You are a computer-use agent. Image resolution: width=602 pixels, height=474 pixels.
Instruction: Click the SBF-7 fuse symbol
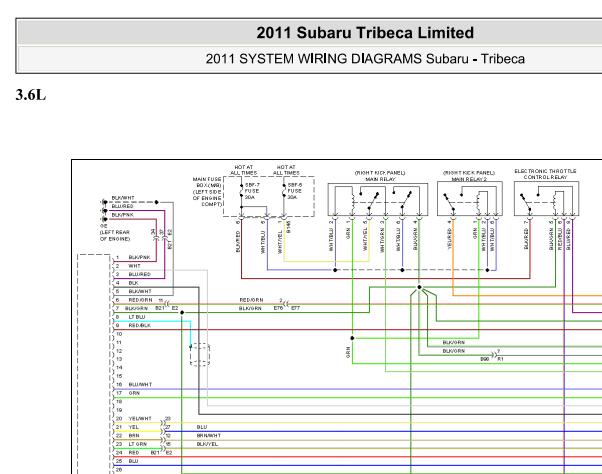[x=241, y=190]
